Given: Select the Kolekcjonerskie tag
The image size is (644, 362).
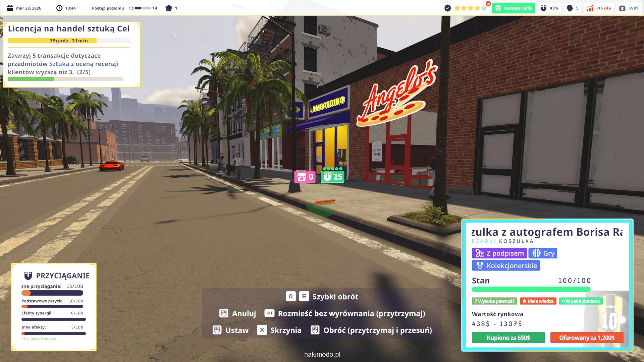Looking at the screenshot, I should [x=506, y=266].
